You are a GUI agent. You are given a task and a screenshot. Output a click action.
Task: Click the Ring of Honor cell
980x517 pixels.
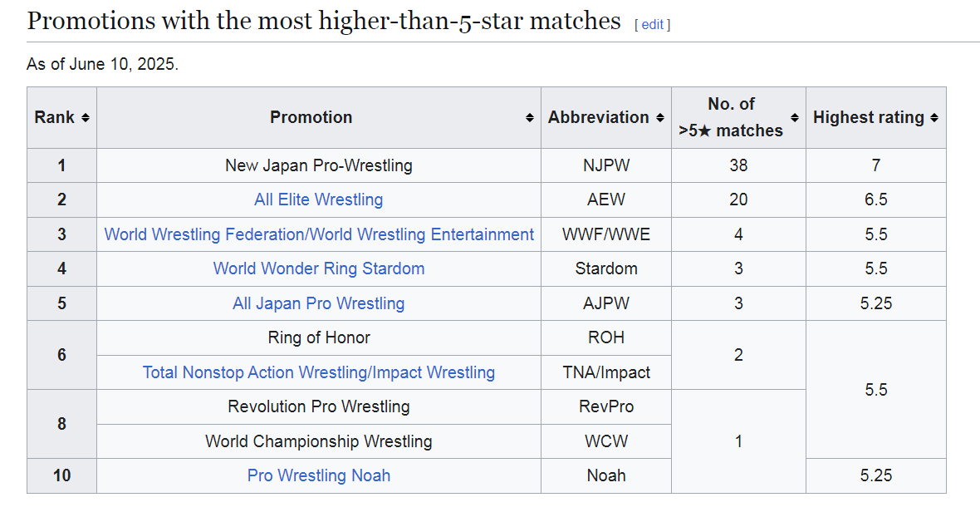pyautogui.click(x=319, y=337)
